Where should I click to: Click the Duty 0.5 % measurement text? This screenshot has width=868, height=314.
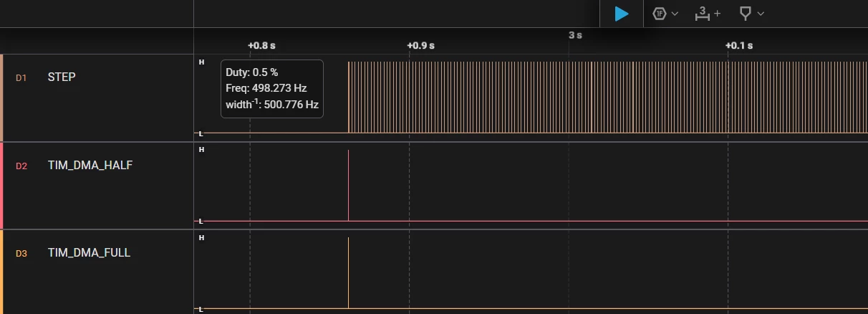(251, 72)
